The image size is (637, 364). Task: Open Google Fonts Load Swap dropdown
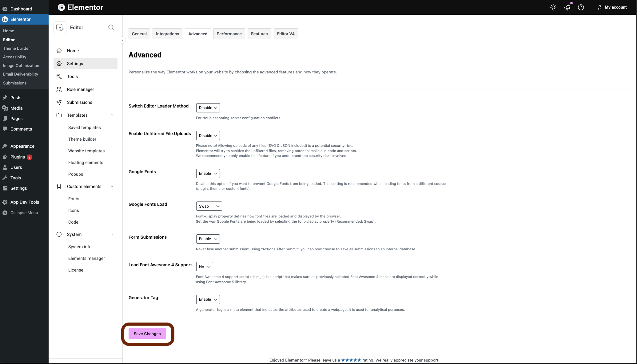[x=209, y=206]
